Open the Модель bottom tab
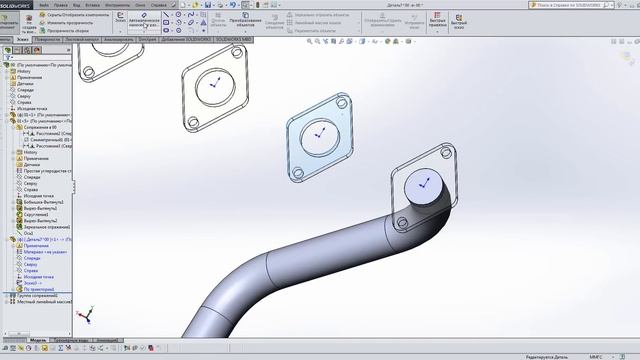The image size is (640, 360). click(38, 340)
